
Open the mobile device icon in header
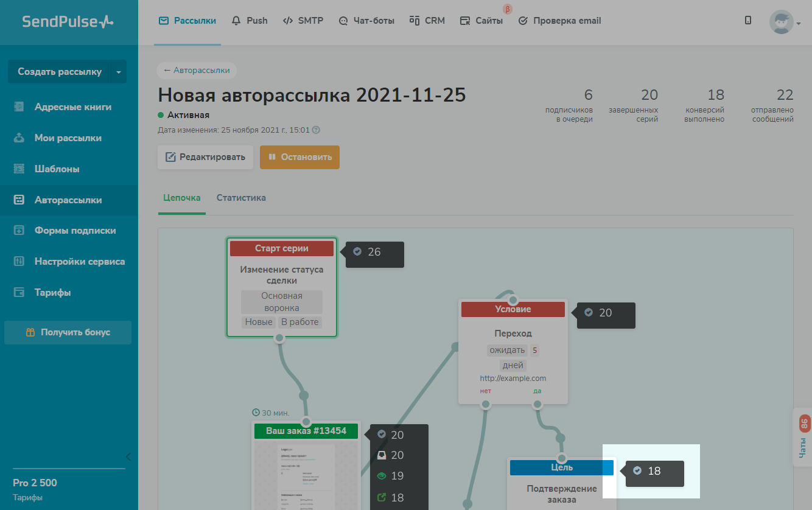click(x=748, y=21)
